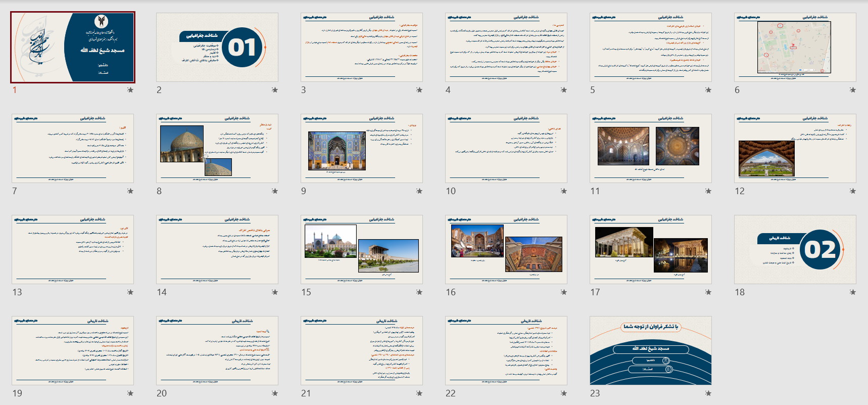This screenshot has height=405, width=868.
Task: Pick the slide 7 bulleted text thumbnail
Action: 73,148
